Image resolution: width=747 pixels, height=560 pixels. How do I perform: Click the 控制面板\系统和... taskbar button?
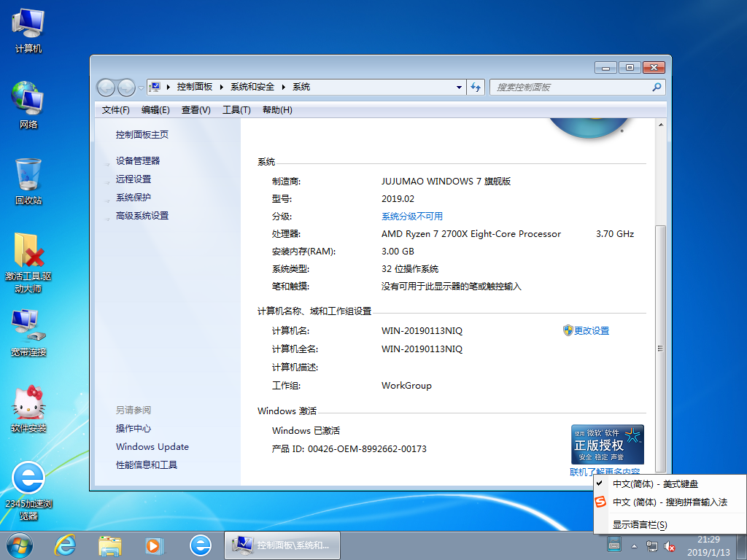[x=282, y=545]
